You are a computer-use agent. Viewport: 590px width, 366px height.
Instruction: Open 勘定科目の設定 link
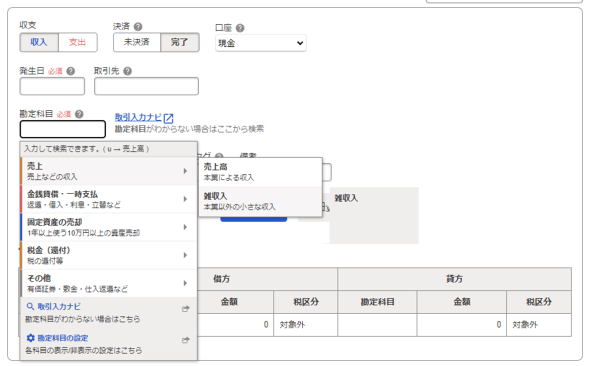coord(62,338)
